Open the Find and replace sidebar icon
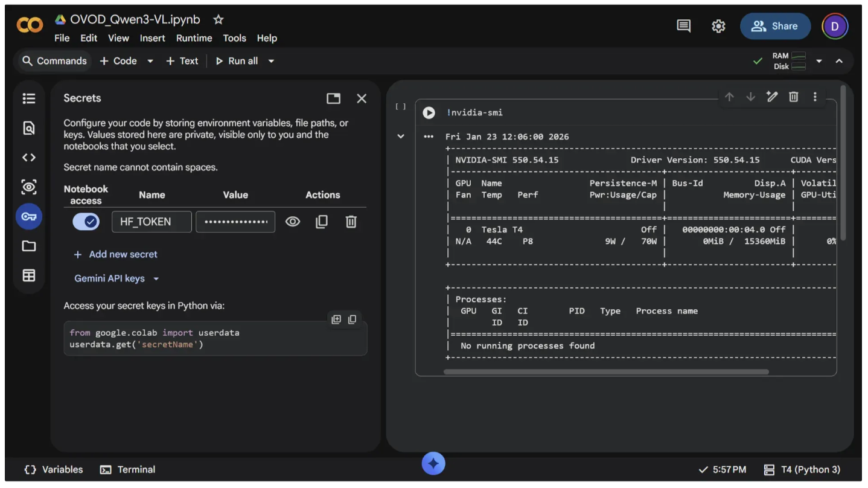868x488 pixels. [29, 128]
